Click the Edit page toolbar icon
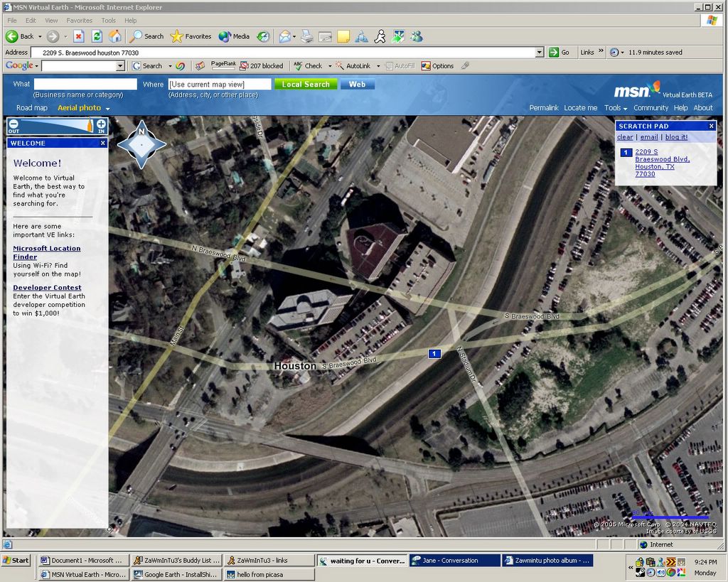 coord(325,36)
